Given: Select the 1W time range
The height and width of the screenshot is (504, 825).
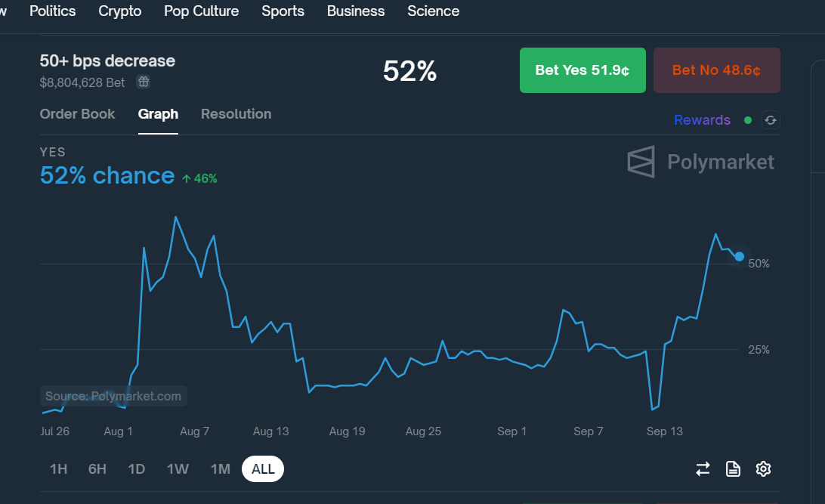Looking at the screenshot, I should (178, 469).
